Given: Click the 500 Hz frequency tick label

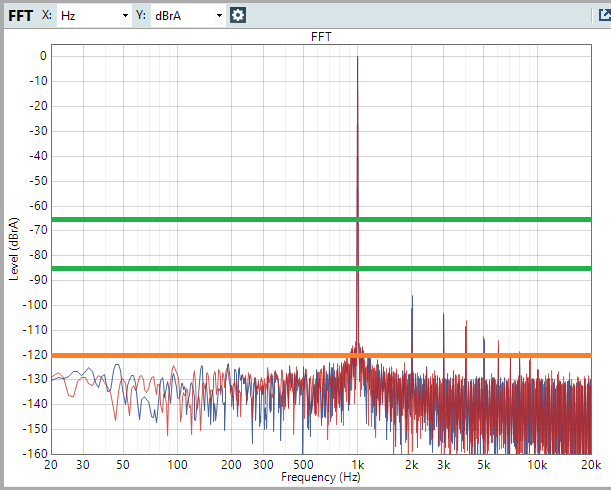Looking at the screenshot, I should 303,465.
